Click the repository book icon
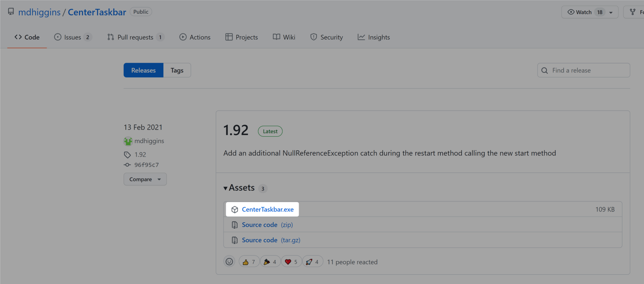 (11, 12)
